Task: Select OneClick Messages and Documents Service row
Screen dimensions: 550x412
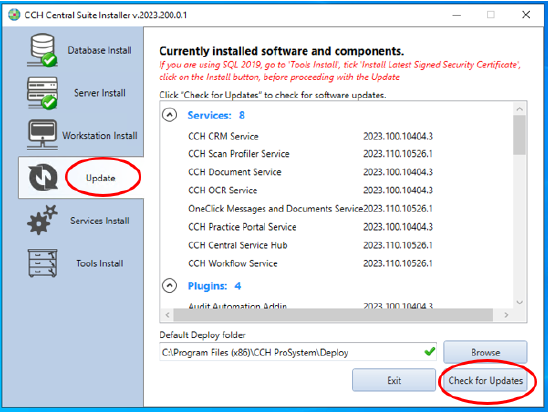Action: (310, 209)
